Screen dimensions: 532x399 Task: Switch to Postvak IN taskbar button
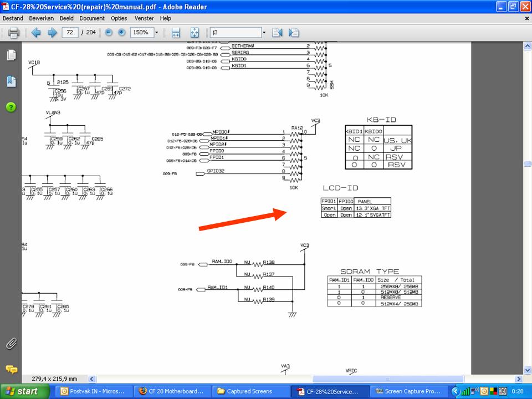click(x=93, y=391)
